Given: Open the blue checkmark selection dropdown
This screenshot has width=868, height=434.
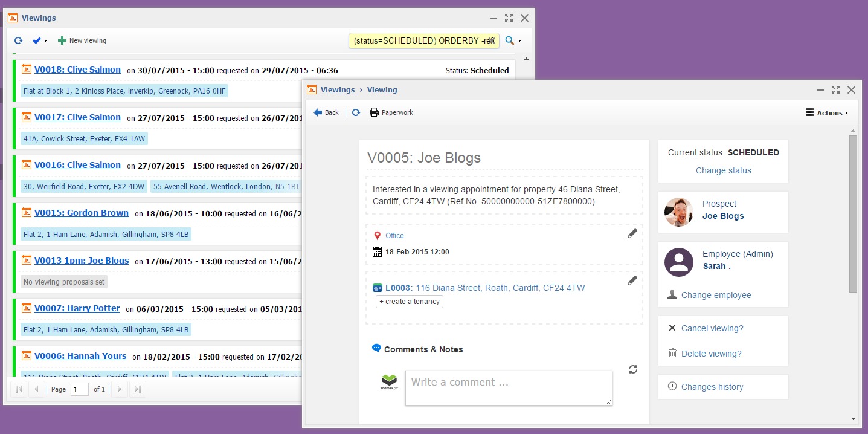Looking at the screenshot, I should pos(39,40).
